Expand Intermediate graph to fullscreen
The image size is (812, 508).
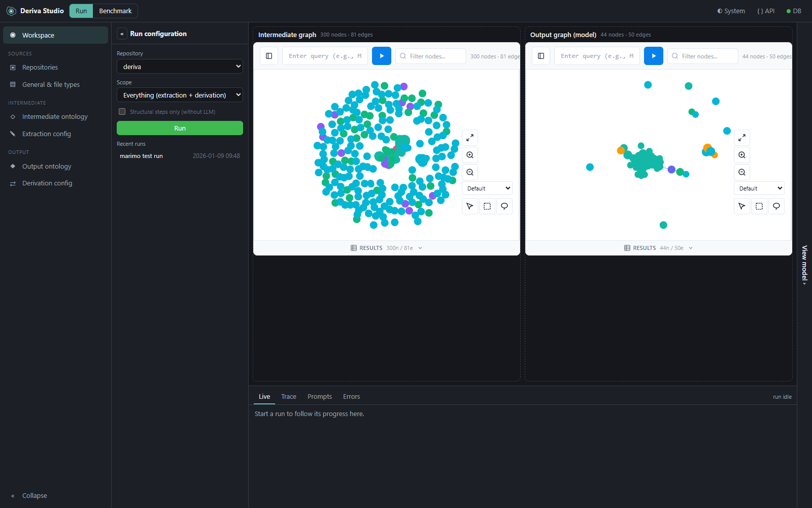pyautogui.click(x=470, y=138)
